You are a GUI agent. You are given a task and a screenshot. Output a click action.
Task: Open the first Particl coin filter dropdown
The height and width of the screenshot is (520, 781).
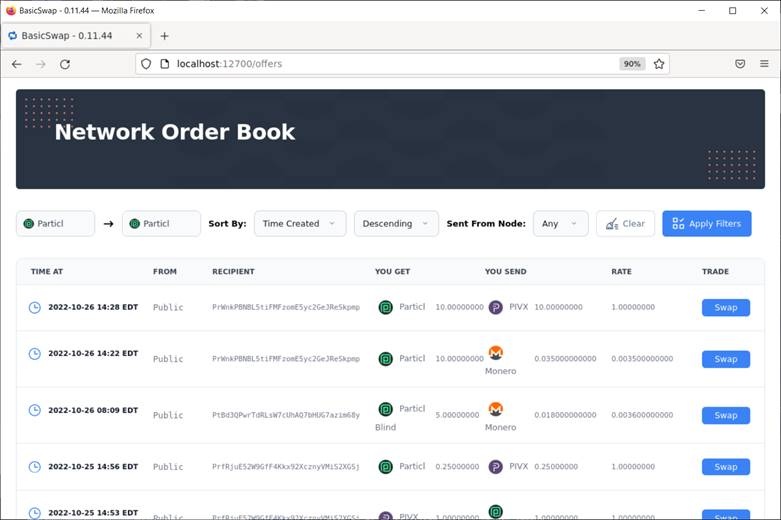click(x=55, y=224)
